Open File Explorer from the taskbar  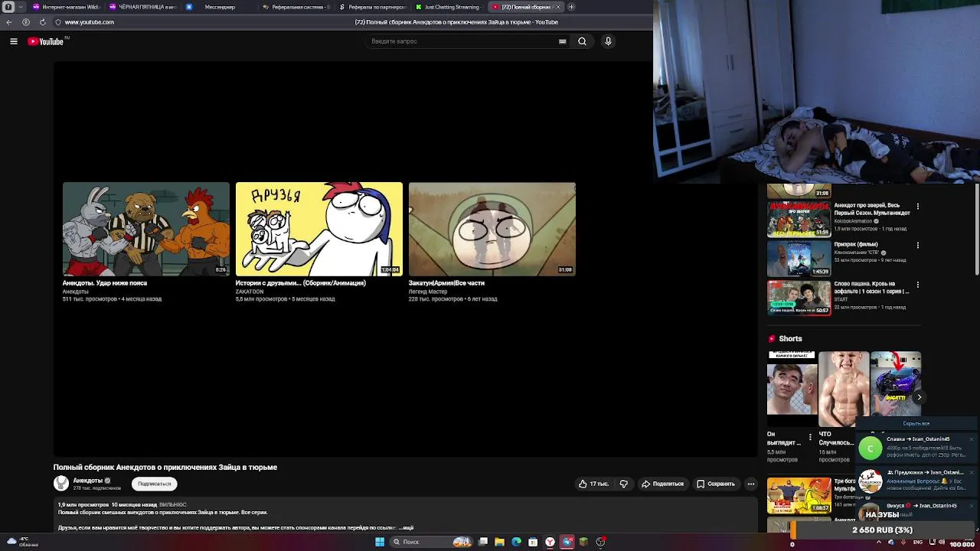499,542
